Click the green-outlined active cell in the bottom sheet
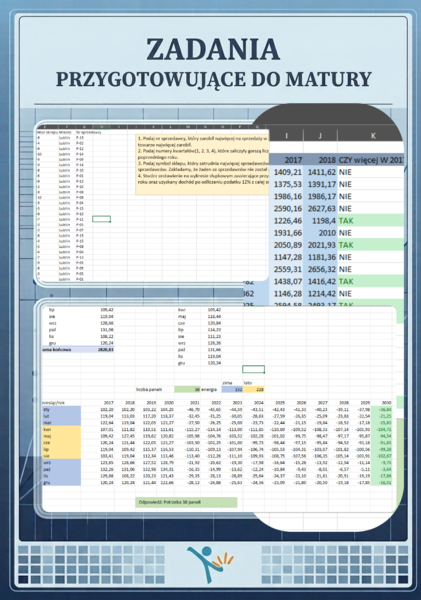The width and height of the screenshot is (421, 600). (x=253, y=369)
